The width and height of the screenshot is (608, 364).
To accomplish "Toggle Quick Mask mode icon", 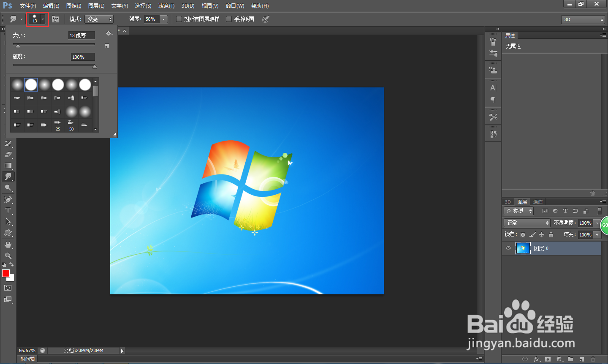I will tap(8, 288).
